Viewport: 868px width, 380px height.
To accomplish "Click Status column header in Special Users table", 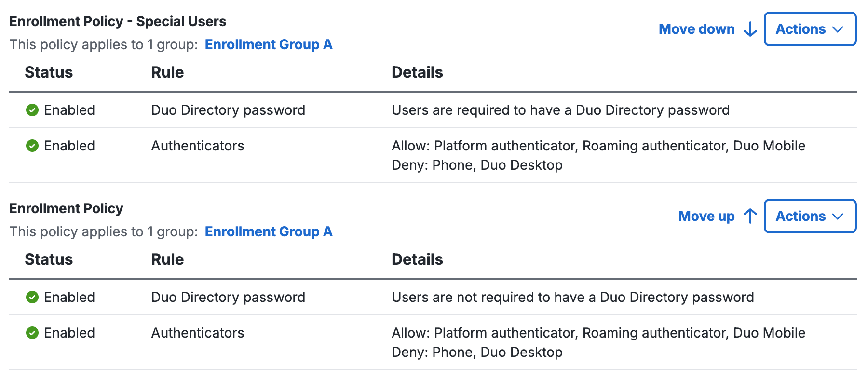I will [x=49, y=72].
